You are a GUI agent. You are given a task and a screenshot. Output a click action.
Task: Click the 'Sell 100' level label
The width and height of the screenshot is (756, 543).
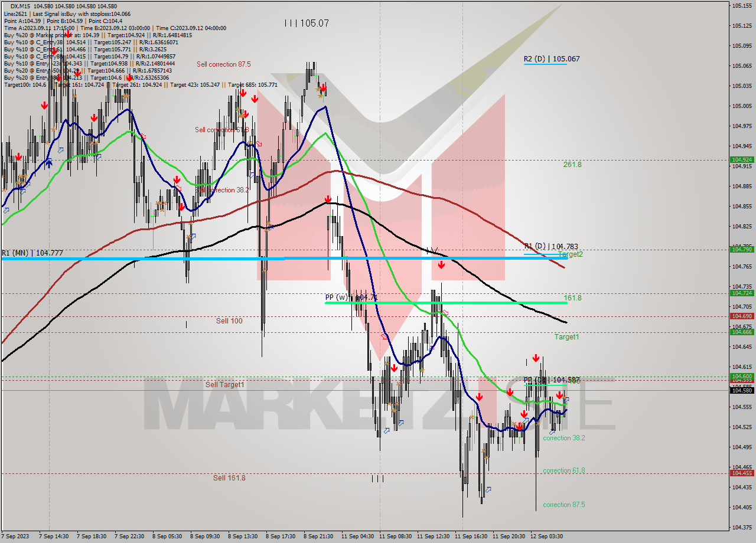[x=229, y=320]
